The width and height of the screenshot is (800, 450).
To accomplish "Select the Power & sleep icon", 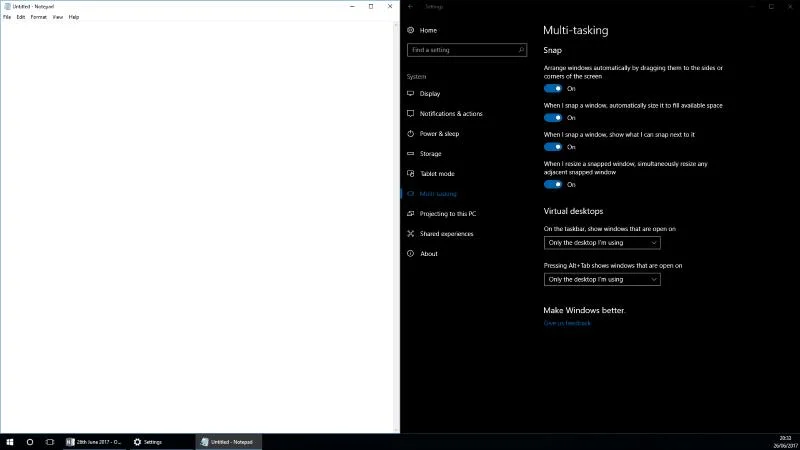I will [x=410, y=134].
